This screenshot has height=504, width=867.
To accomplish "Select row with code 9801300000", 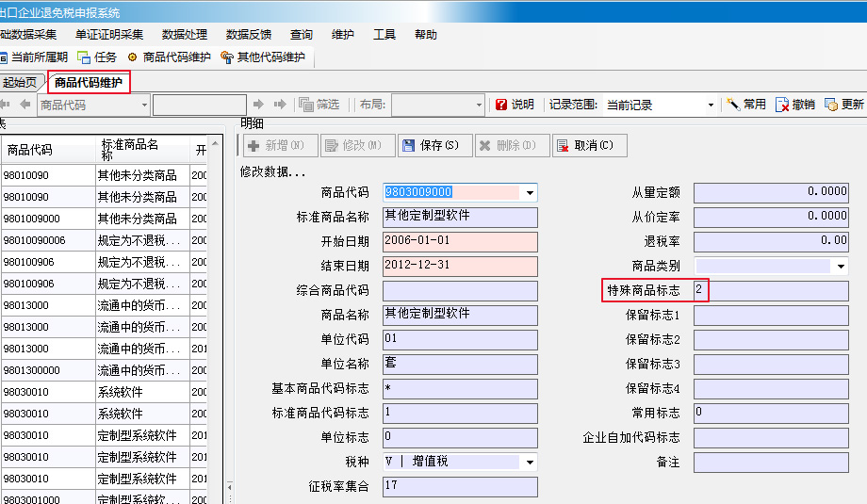I will [104, 370].
